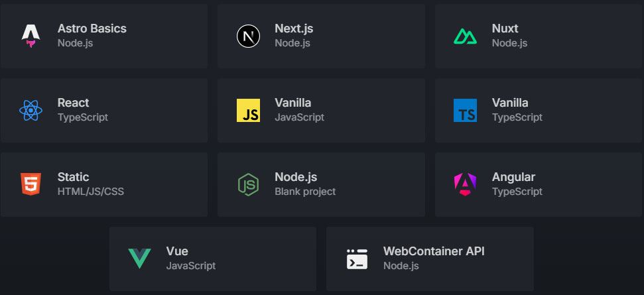Open the Angular template title
The height and width of the screenshot is (295, 644).
513,177
